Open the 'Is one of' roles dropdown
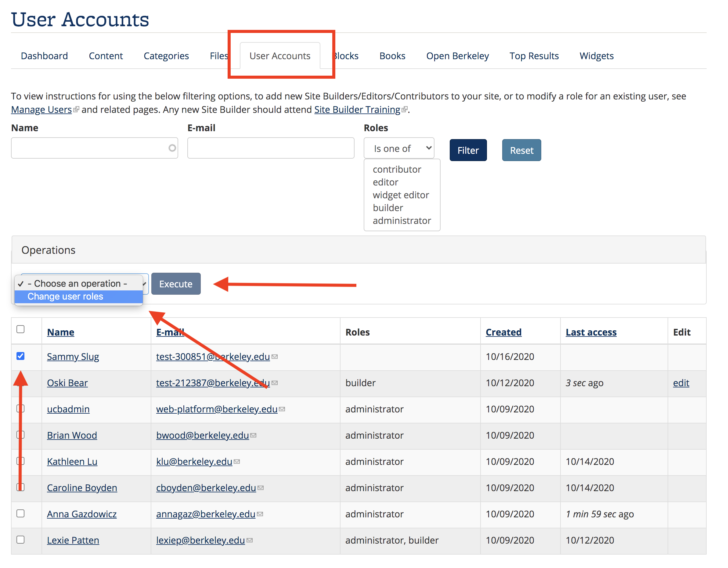The height and width of the screenshot is (568, 728). click(x=399, y=148)
